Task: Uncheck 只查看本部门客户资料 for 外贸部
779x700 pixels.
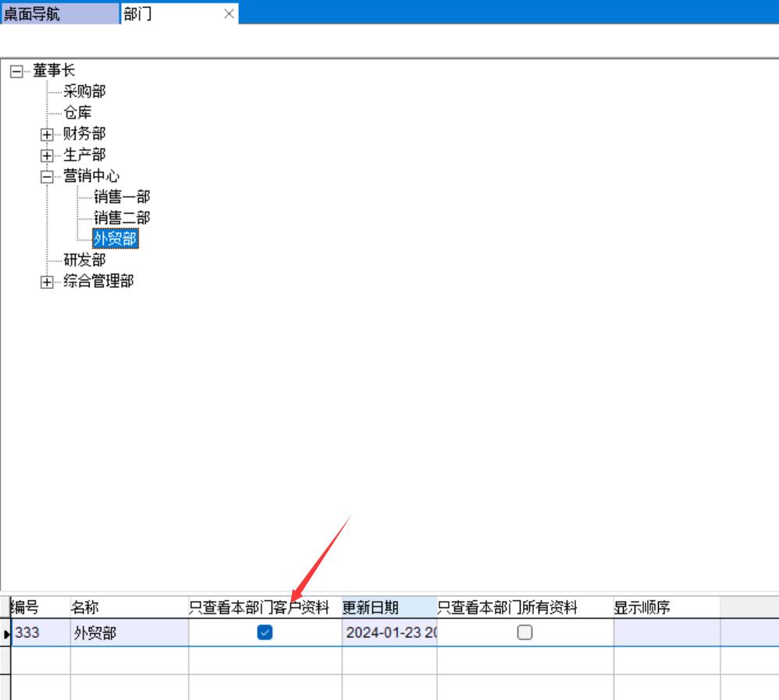Action: click(x=265, y=633)
